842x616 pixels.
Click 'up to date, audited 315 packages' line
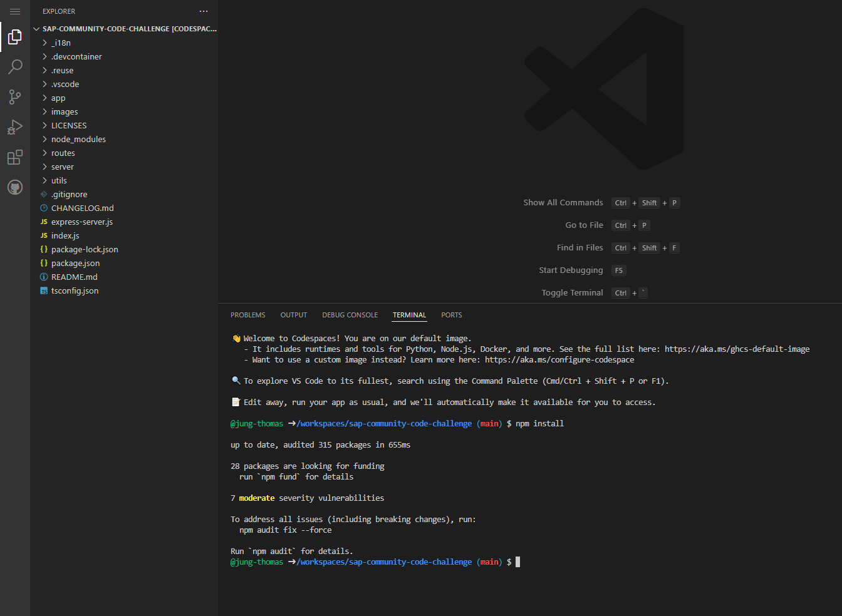click(x=321, y=444)
